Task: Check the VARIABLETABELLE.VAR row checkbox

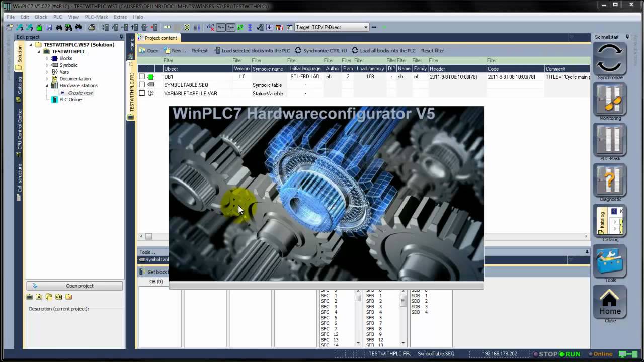Action: (142, 93)
